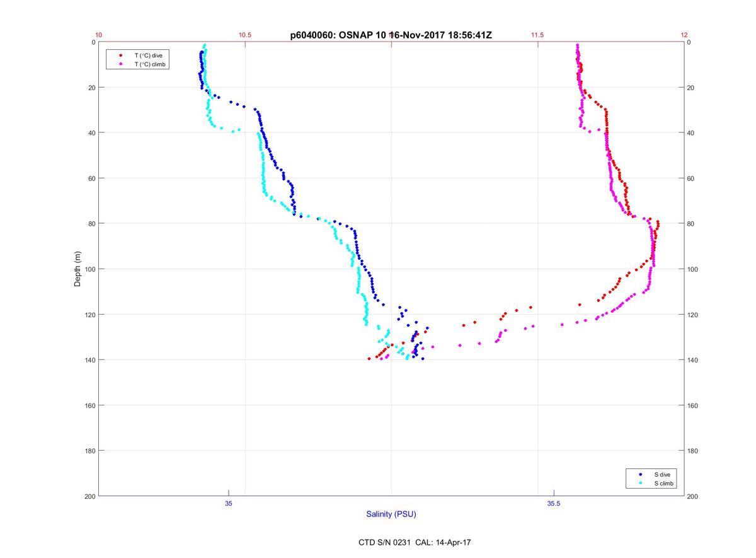The image size is (756, 558).
Task: Click the 'Salinity (PSU)' x-axis label
Action: [391, 514]
